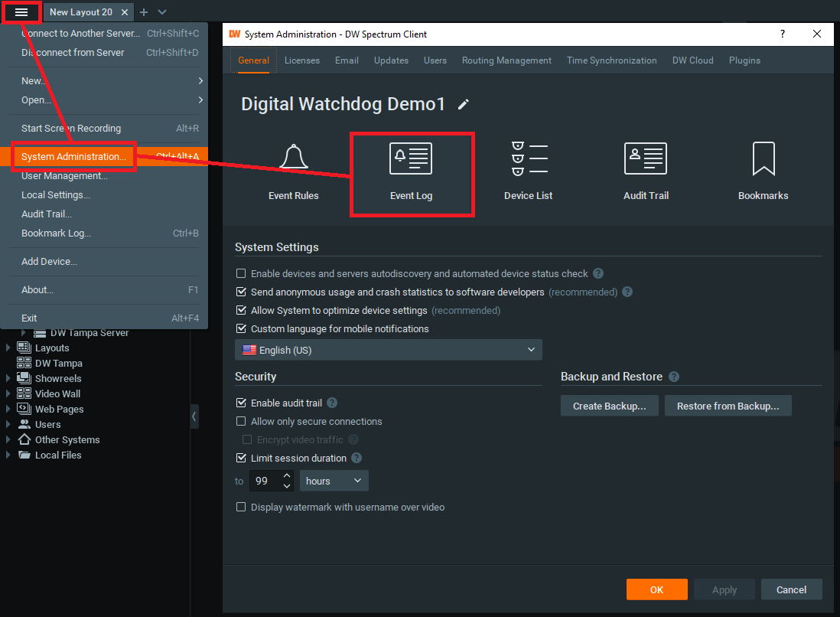Click the Restore from Backup... button
This screenshot has height=617, width=840.
(728, 406)
